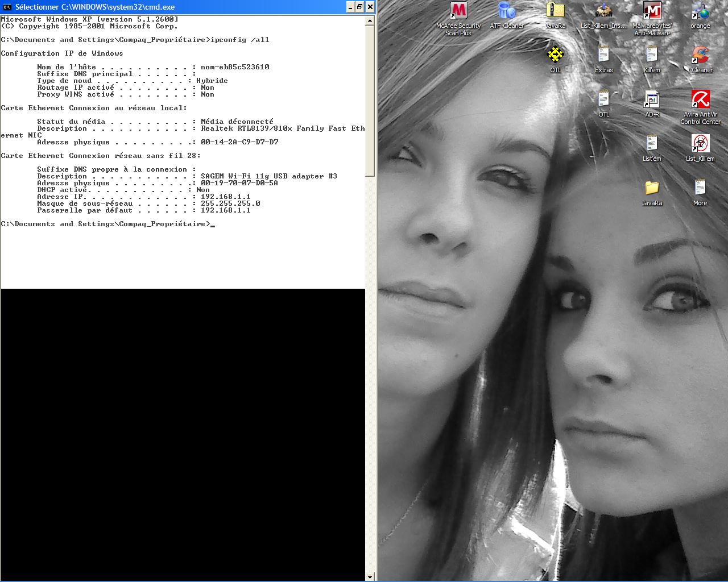
Task: Click host name value nom-eb85c523610
Action: (235, 67)
